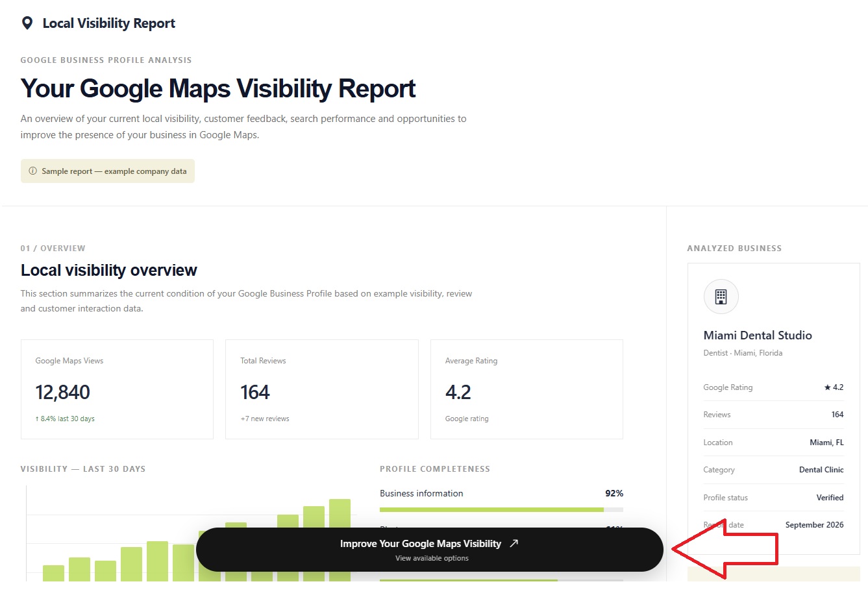
Task: Click the star icon beside the 4.2 Google Rating
Action: 827,387
